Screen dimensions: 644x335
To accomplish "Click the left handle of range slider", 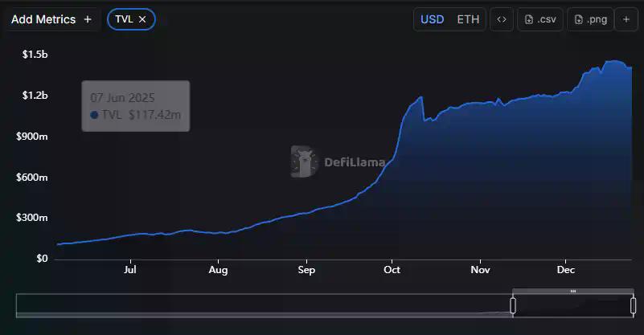I will 513,305.
